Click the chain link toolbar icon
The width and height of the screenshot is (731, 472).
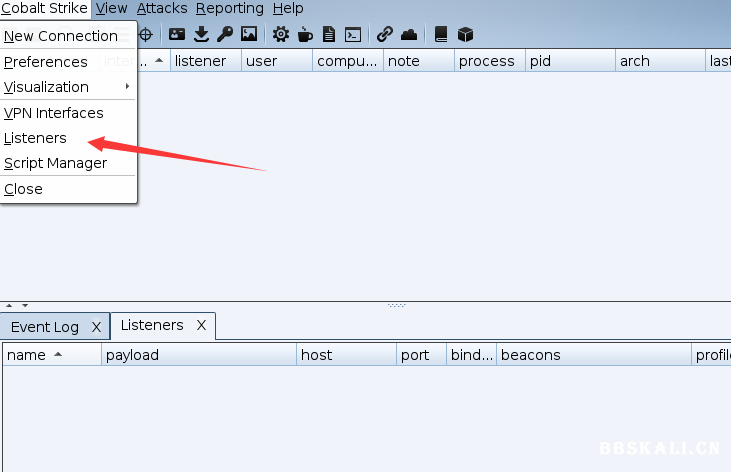click(x=385, y=34)
